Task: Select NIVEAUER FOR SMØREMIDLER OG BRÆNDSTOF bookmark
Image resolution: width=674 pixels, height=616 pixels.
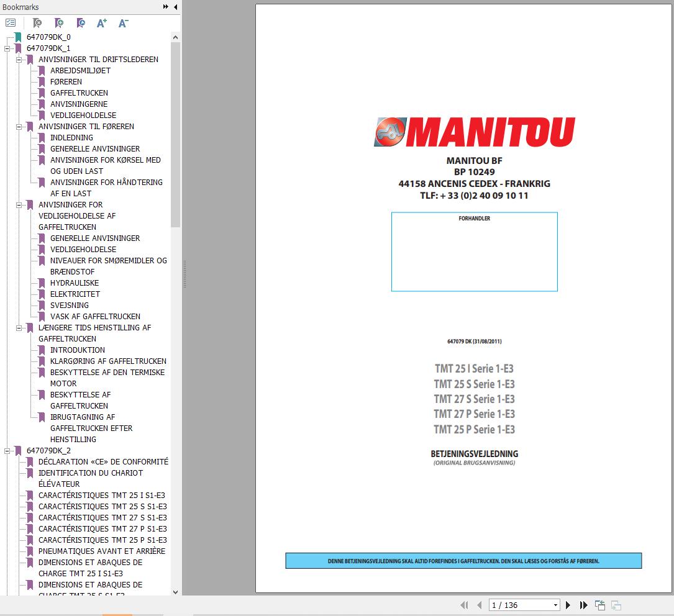Action: (x=108, y=266)
